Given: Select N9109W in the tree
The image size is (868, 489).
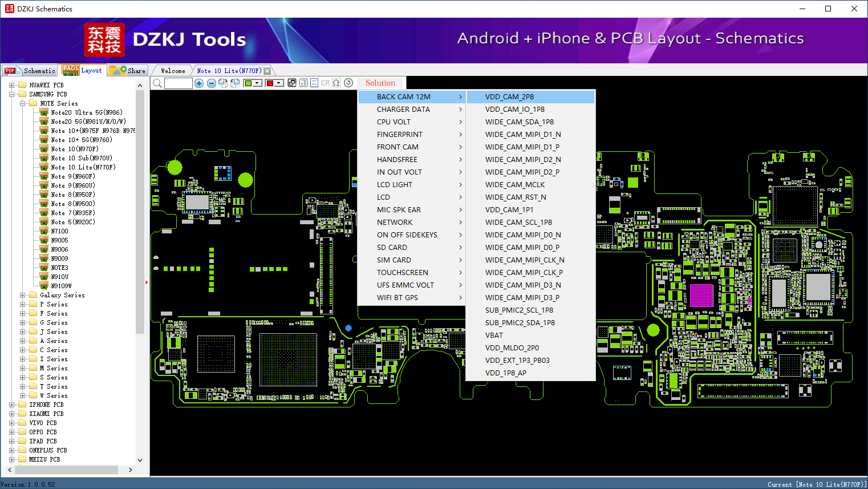Looking at the screenshot, I should 61,286.
